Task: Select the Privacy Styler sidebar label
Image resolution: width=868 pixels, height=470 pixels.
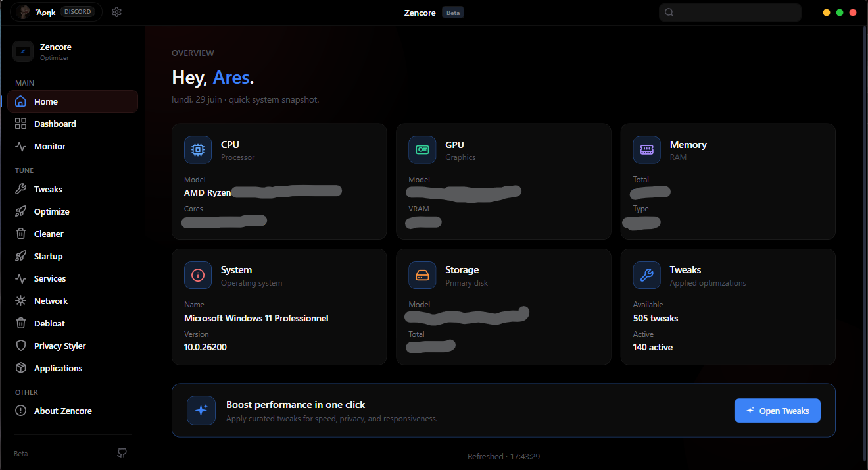Action: [60, 346]
